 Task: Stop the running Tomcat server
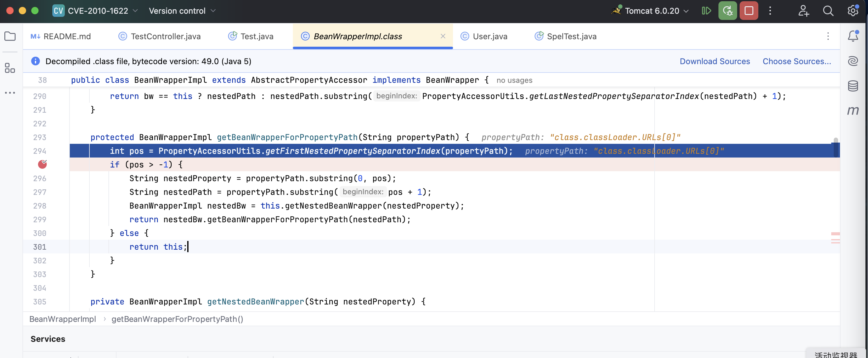tap(749, 11)
